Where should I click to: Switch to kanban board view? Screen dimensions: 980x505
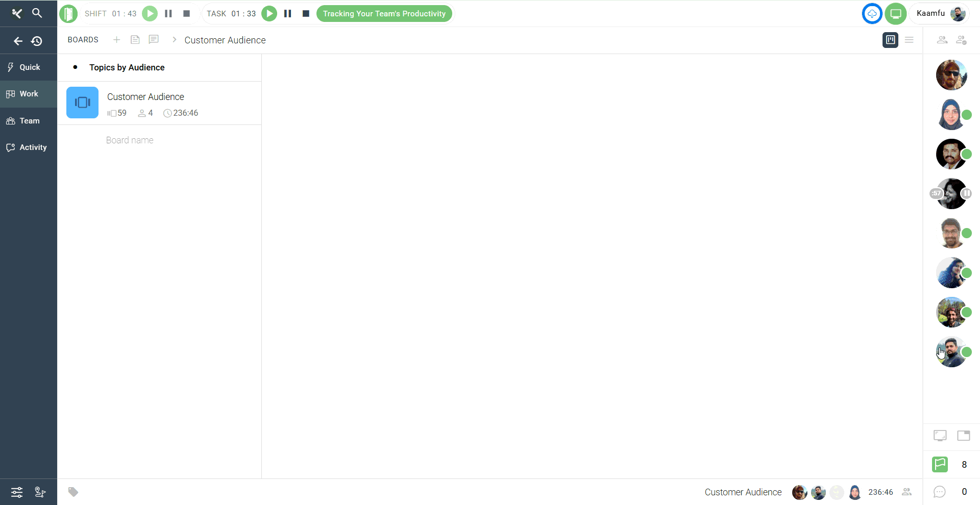(x=890, y=40)
